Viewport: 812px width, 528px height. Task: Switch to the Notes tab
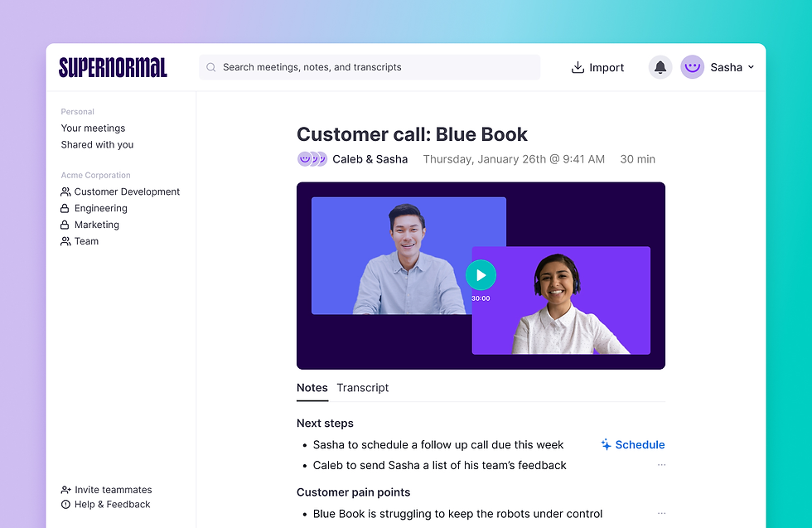pyautogui.click(x=312, y=388)
